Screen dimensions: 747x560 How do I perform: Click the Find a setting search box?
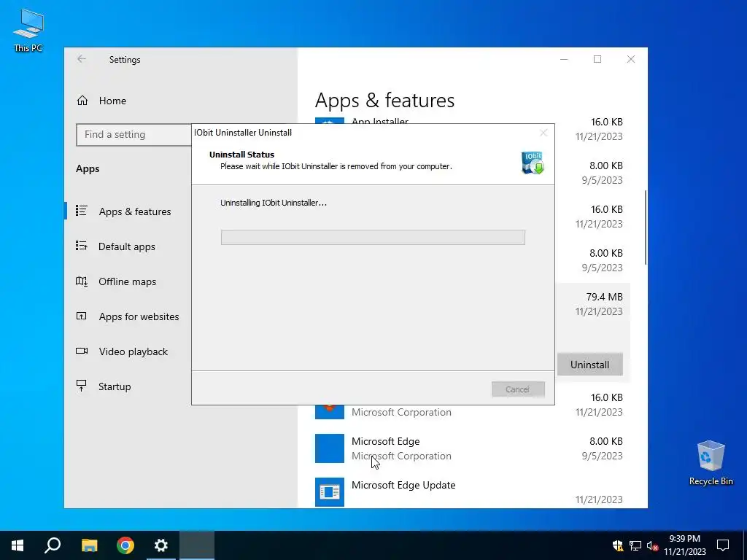pos(134,135)
